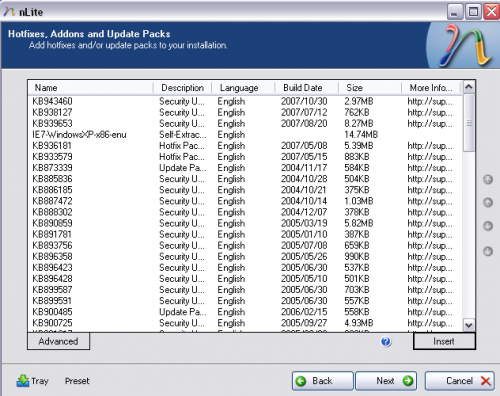
Task: Click the 5.82MB size value
Action: pos(359,223)
